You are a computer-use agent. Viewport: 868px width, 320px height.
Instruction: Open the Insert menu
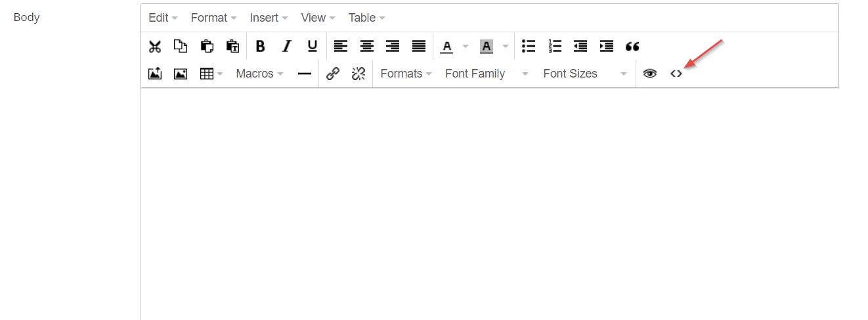pyautogui.click(x=269, y=18)
